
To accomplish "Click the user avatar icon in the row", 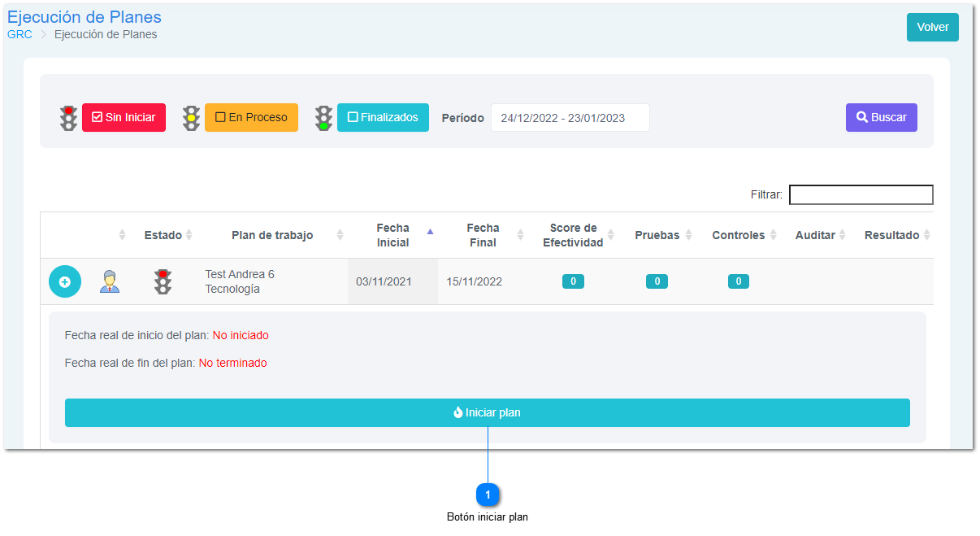I will 110,281.
